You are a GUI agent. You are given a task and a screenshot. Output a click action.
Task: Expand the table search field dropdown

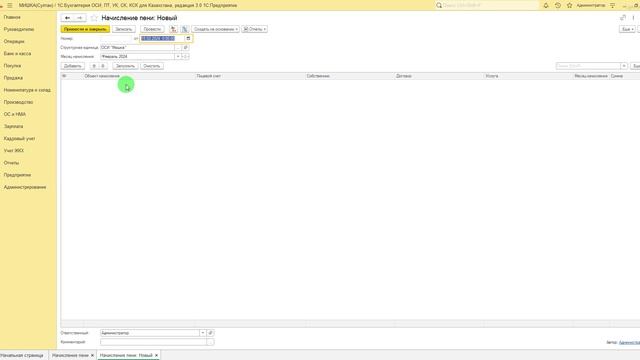coord(624,66)
